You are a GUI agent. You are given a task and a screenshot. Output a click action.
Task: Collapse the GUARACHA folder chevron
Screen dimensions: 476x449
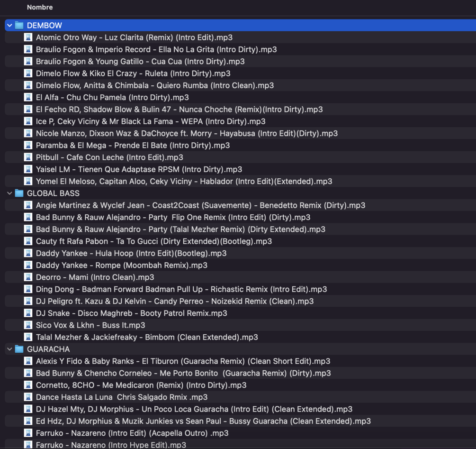click(x=9, y=349)
